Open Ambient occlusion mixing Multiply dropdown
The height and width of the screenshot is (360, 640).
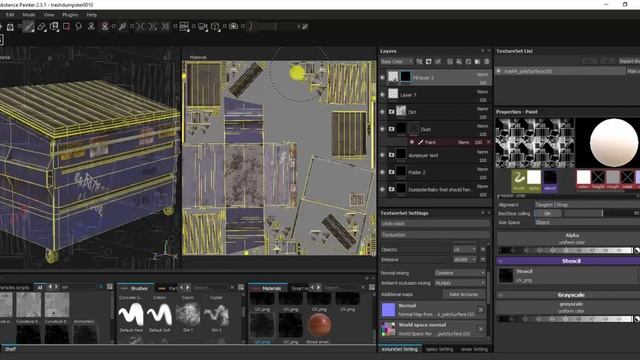coord(460,283)
